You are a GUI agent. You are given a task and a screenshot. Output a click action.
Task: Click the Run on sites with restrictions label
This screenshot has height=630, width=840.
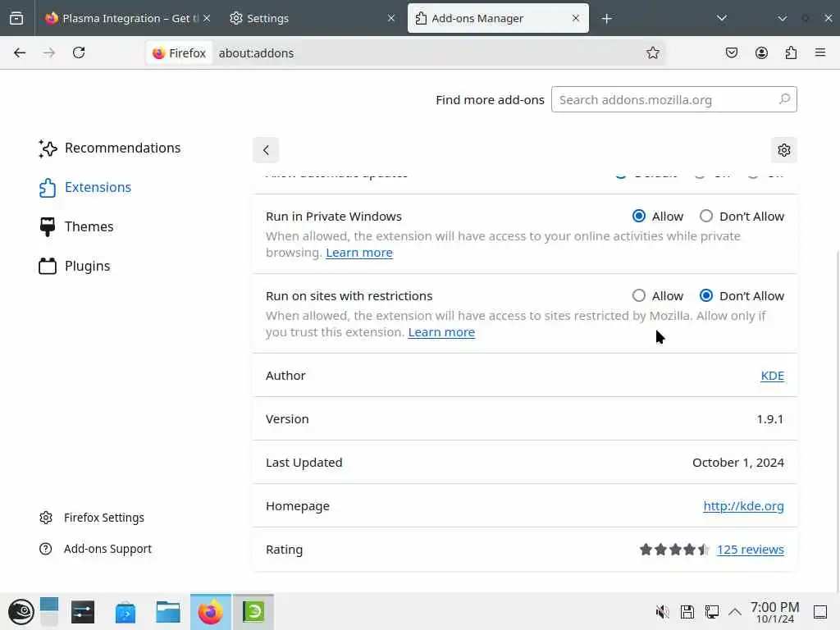pos(349,295)
